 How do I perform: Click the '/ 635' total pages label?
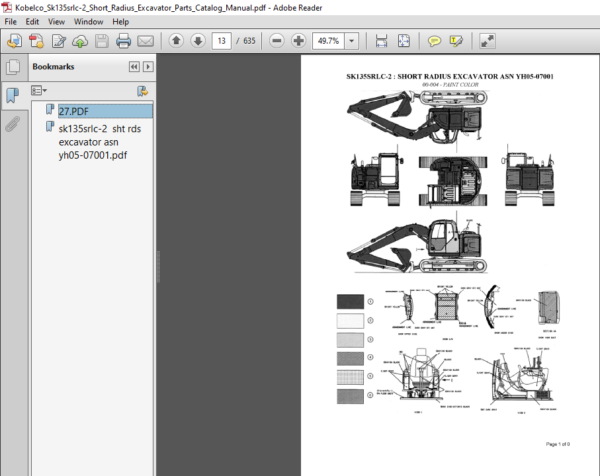click(246, 41)
